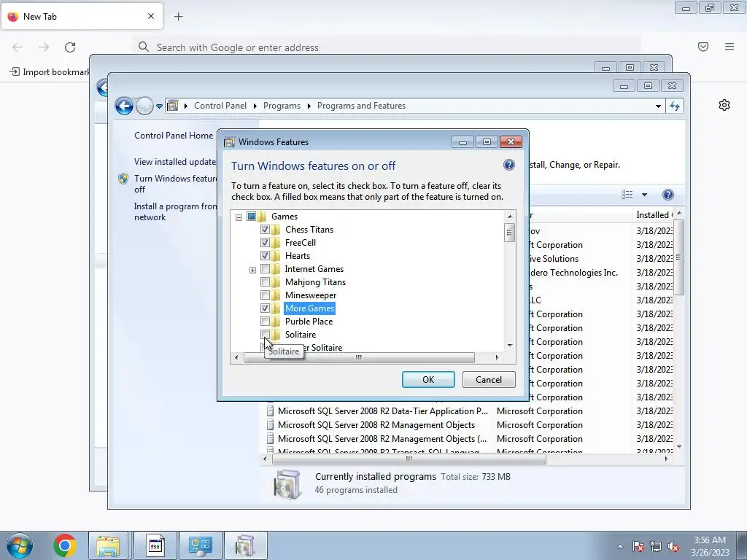747x560 pixels.
Task: Uncheck the Chess Titans checkbox
Action: (265, 230)
